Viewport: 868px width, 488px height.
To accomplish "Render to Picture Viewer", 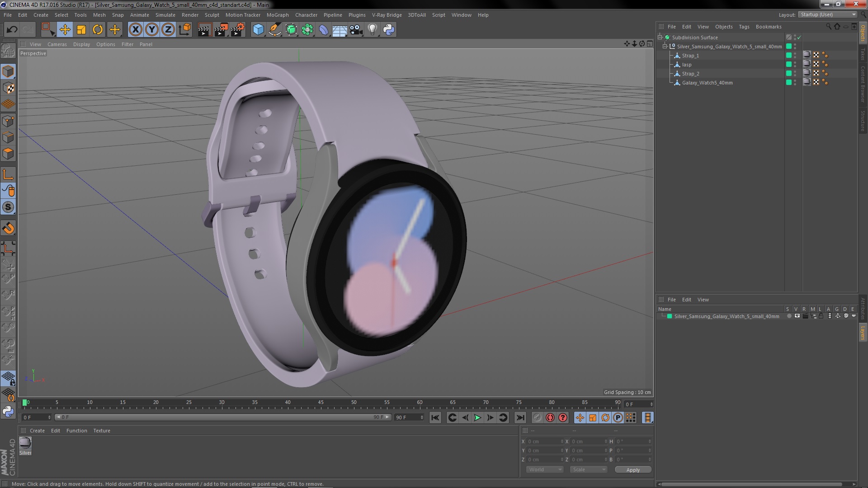I will coord(221,30).
